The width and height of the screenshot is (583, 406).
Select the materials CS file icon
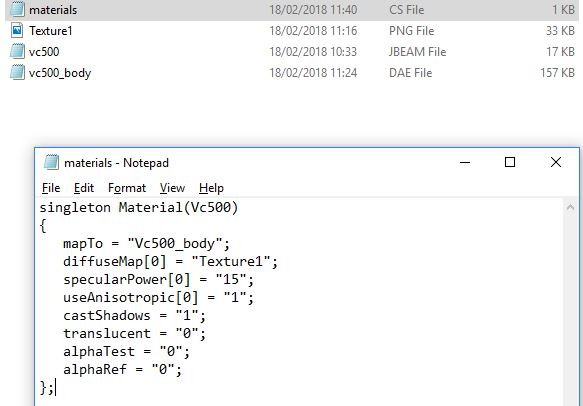[17, 9]
